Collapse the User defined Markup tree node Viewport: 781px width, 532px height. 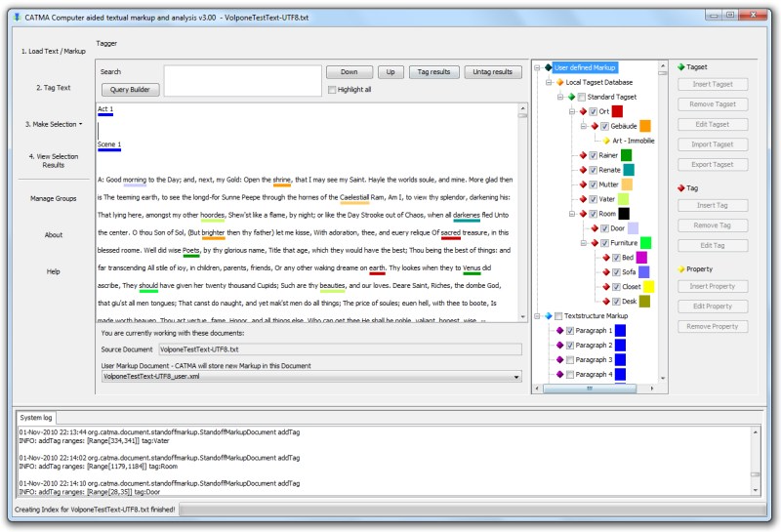tap(538, 67)
